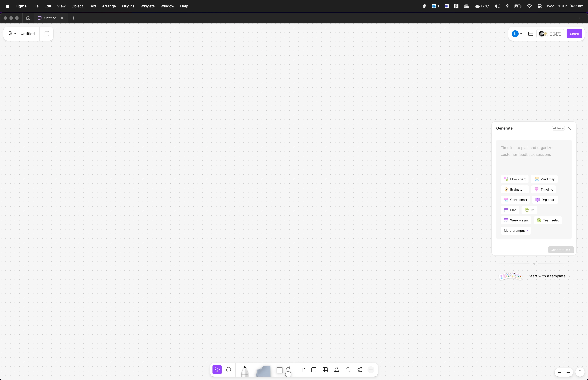588x380 pixels.
Task: Open the Edit menu
Action: pos(48,6)
